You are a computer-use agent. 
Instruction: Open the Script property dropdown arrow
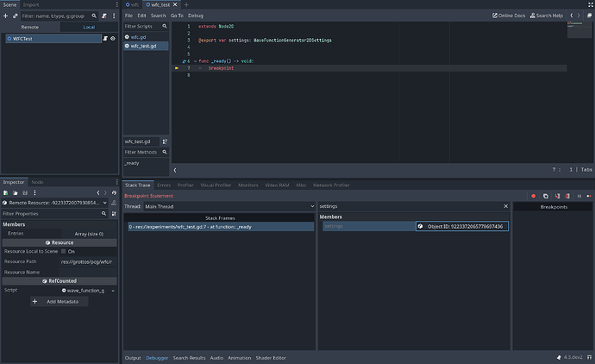[x=113, y=291]
